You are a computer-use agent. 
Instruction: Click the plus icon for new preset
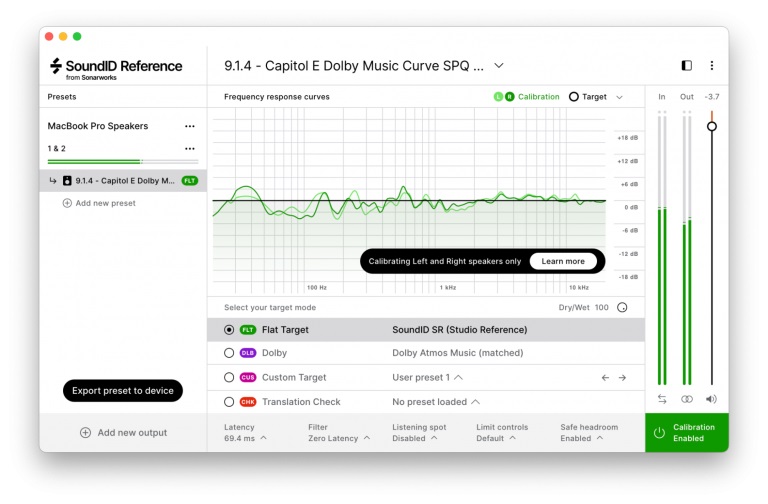click(x=67, y=203)
